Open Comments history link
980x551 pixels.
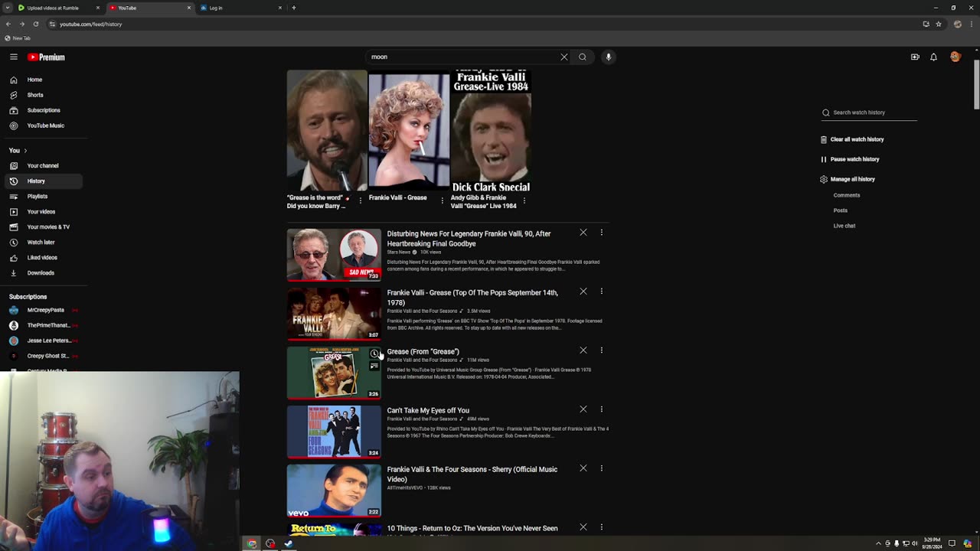pos(847,195)
